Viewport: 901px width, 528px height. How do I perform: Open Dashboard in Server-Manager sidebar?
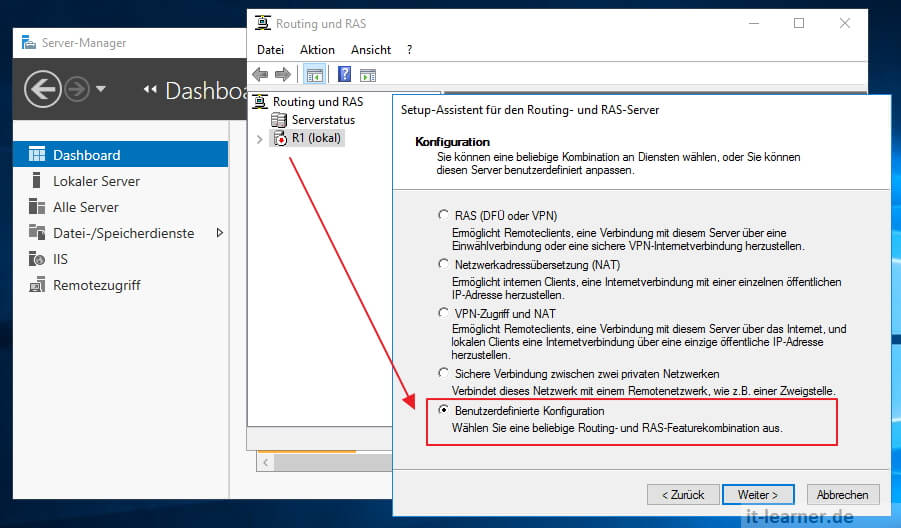pyautogui.click(x=121, y=155)
